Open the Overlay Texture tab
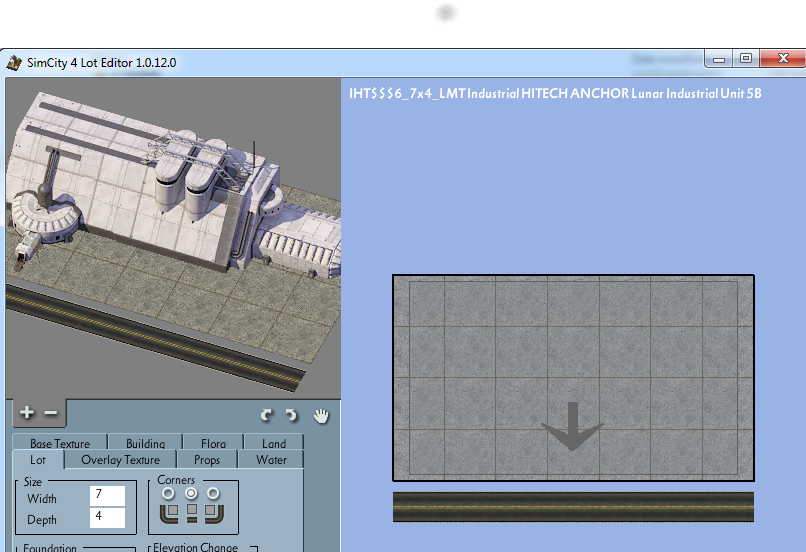Viewport: 806px width, 552px height. (121, 459)
